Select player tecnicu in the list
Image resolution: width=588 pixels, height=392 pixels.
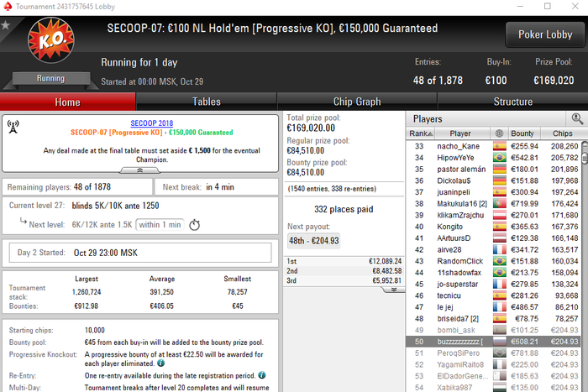coord(494,295)
